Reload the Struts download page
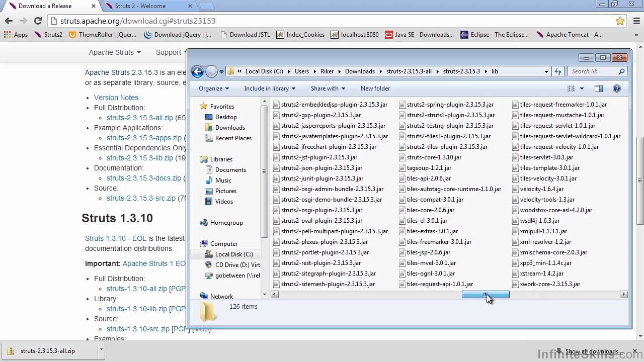Viewport: 644px width, 362px height. (38, 21)
